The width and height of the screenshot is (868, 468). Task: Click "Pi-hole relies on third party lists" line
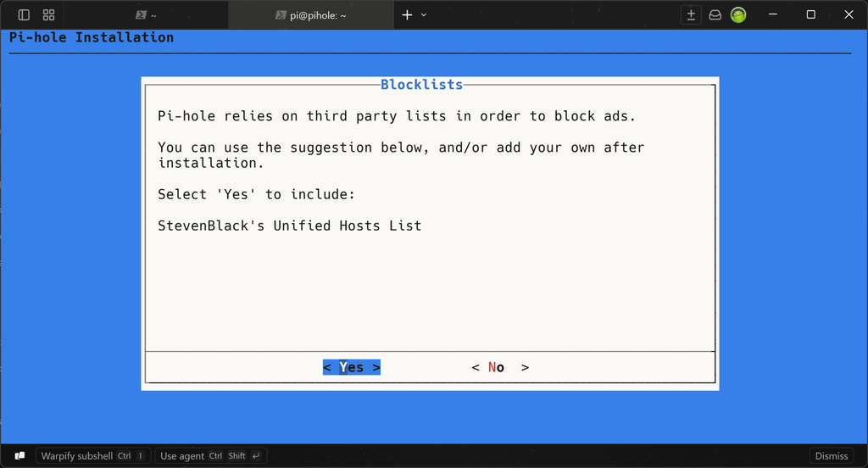pos(397,116)
